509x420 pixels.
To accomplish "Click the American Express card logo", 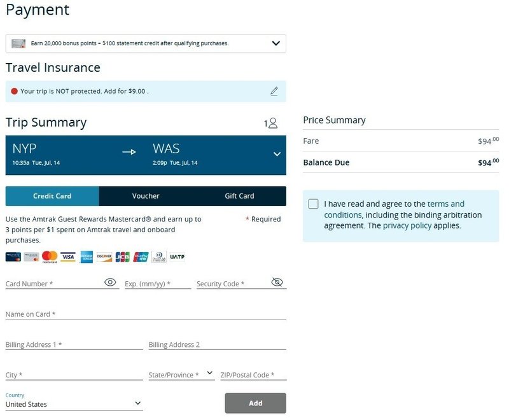I will click(87, 257).
